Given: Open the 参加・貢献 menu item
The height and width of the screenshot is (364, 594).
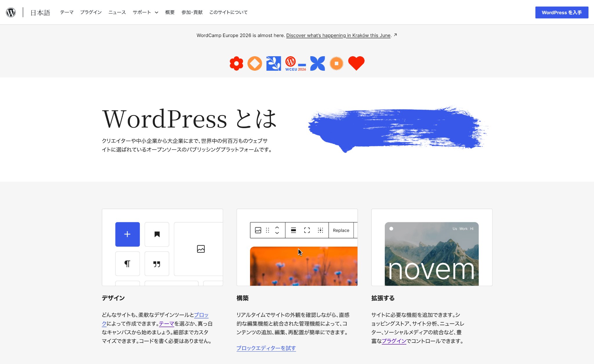Looking at the screenshot, I should tap(192, 12).
